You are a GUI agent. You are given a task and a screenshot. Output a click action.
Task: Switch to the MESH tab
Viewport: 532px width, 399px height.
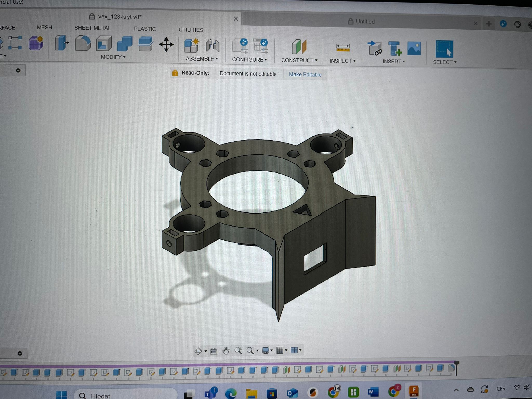[x=44, y=28]
